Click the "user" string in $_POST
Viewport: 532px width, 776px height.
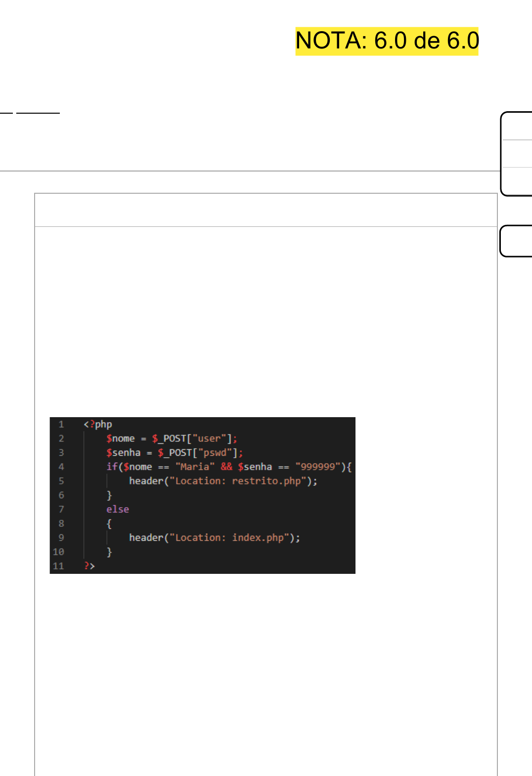tap(209, 438)
